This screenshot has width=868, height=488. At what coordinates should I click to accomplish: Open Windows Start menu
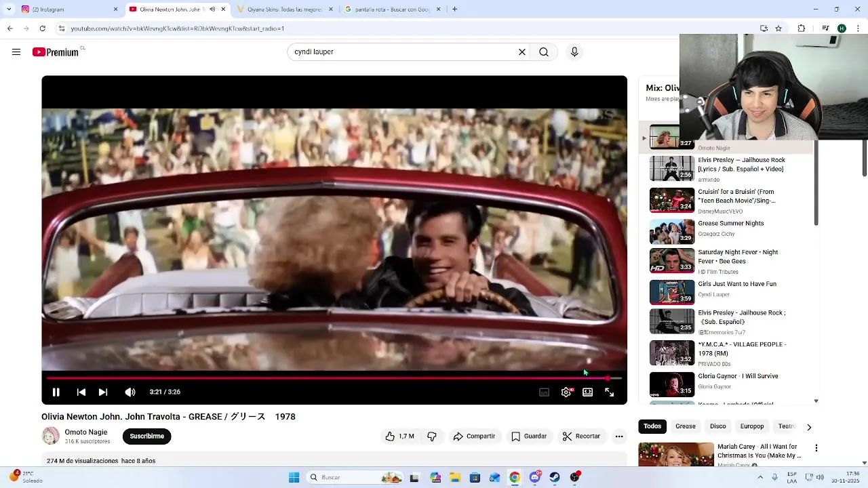pyautogui.click(x=294, y=477)
